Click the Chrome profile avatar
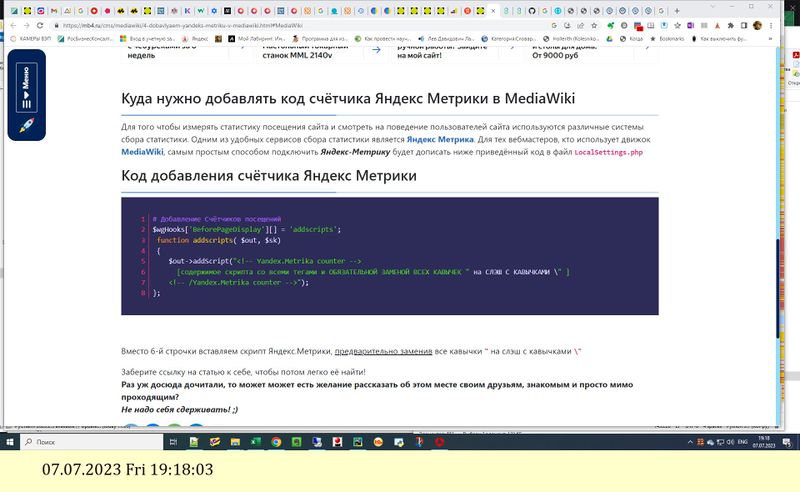This screenshot has height=492, width=800. [x=757, y=25]
